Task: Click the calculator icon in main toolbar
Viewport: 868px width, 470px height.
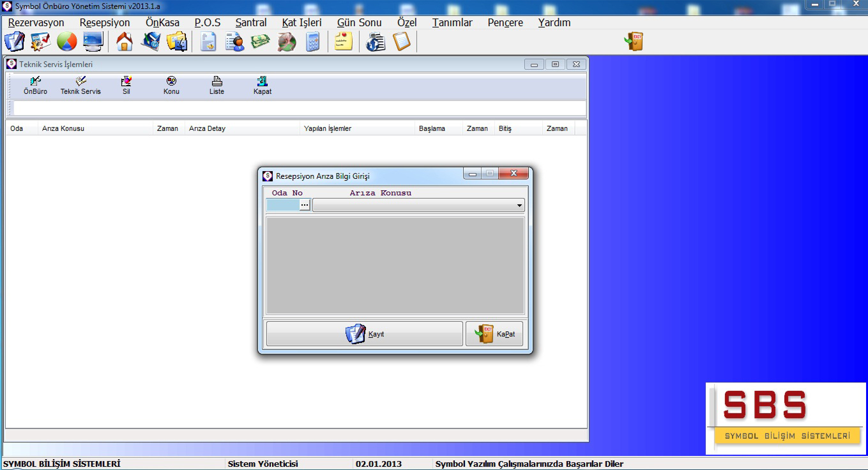Action: coord(312,42)
